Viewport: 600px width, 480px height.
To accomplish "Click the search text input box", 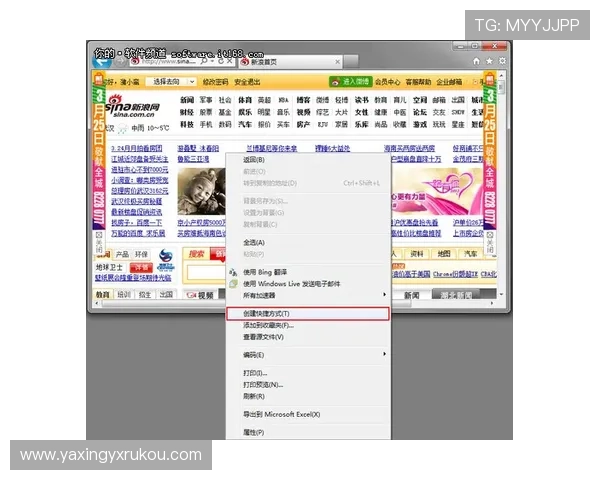I will [206, 273].
